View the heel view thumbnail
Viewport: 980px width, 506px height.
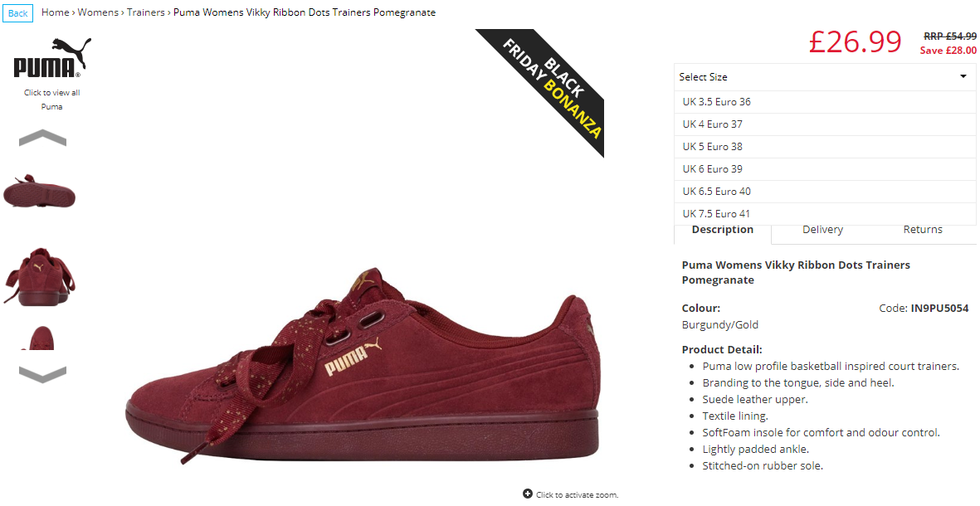click(39, 276)
